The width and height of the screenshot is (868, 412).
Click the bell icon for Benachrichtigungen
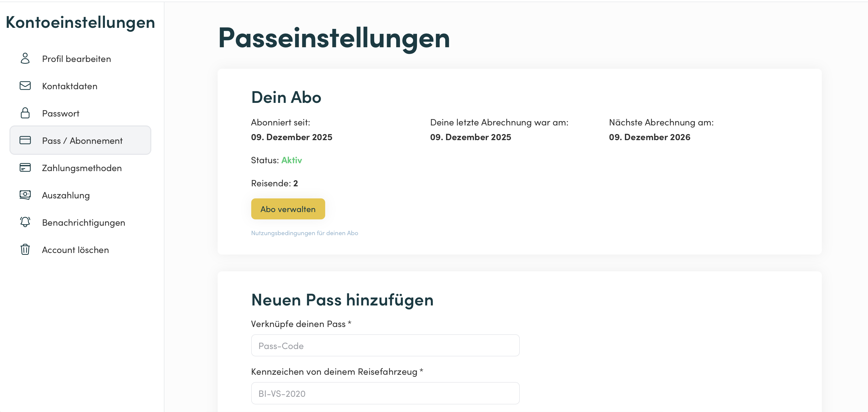(x=25, y=222)
